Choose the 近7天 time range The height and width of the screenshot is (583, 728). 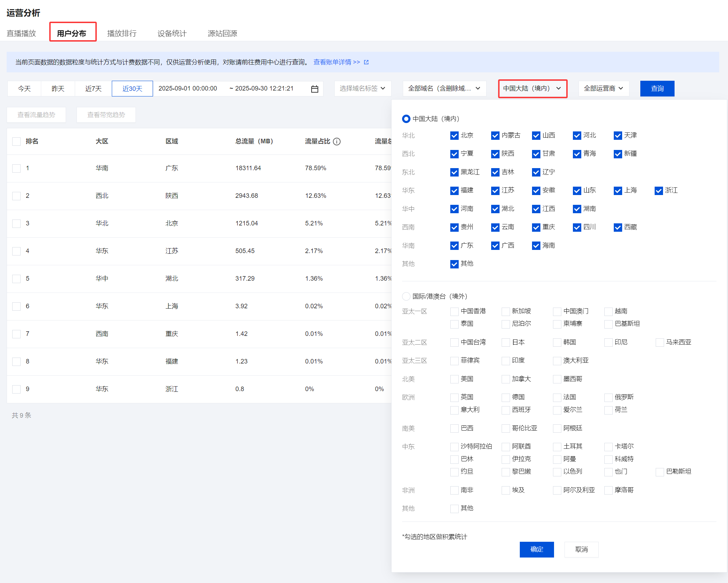coord(93,88)
